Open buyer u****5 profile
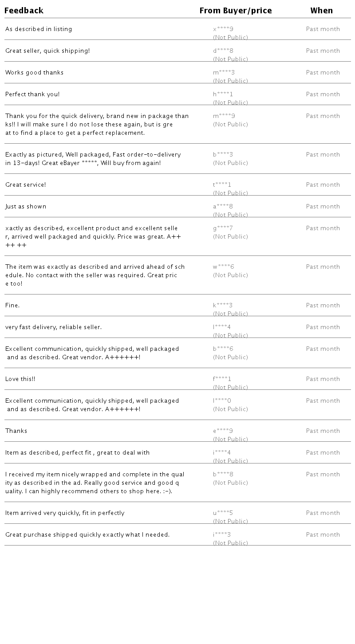 (223, 513)
